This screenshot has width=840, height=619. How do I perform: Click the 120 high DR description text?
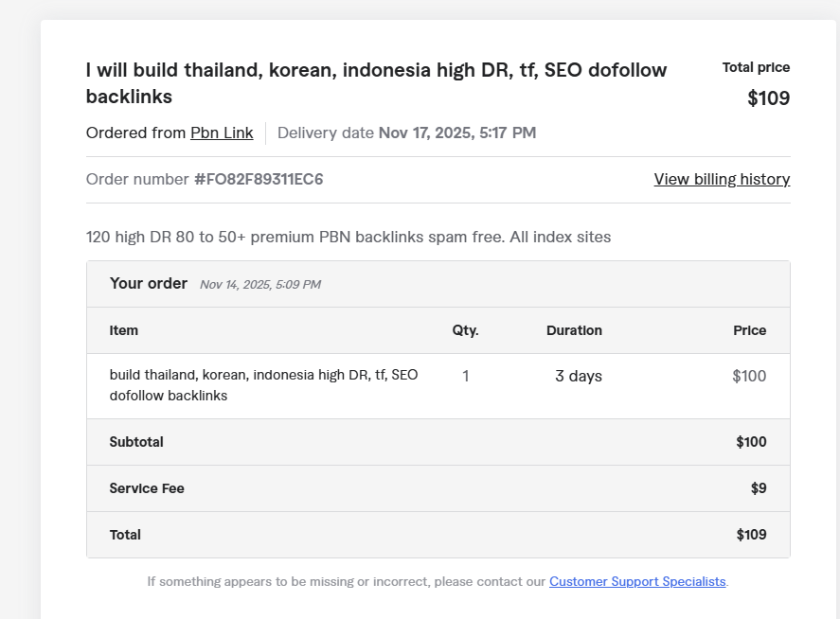coord(348,237)
